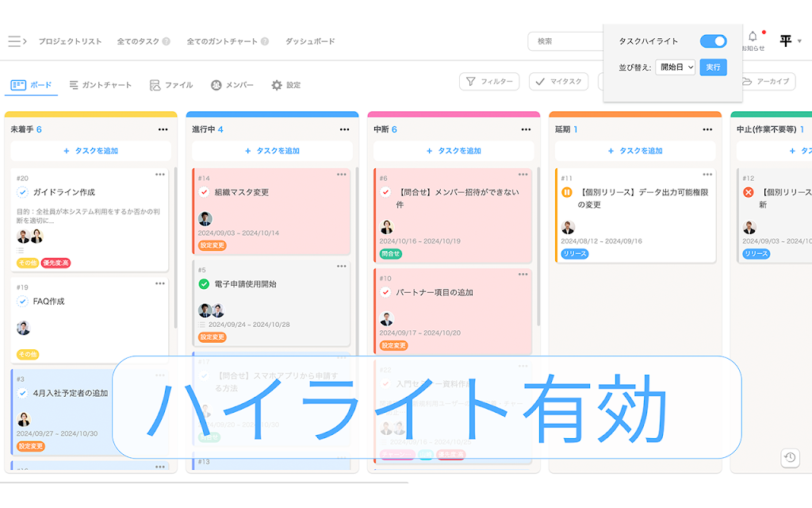
Task: Open the history clock icon
Action: point(791,457)
